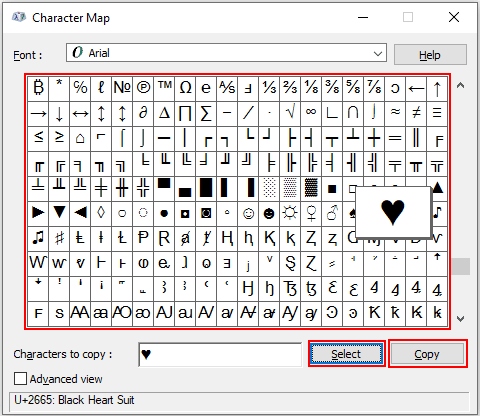Select the Bitcoin sign character
The width and height of the screenshot is (480, 416).
point(38,89)
